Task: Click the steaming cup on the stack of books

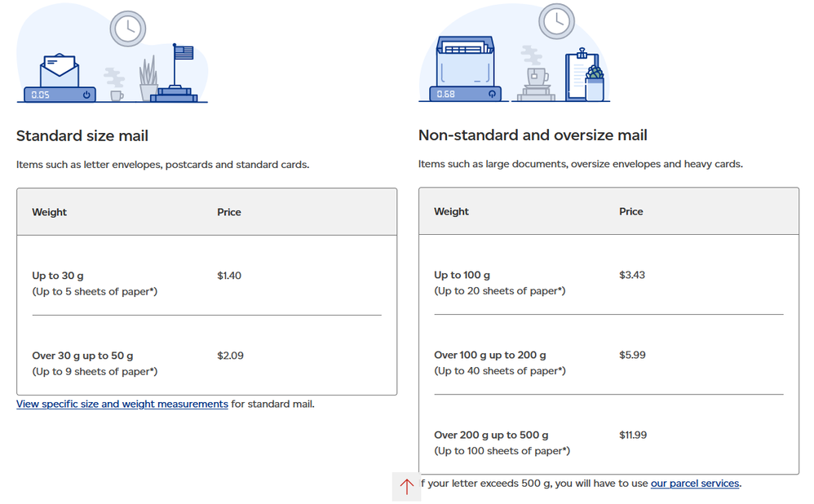Action: (536, 77)
